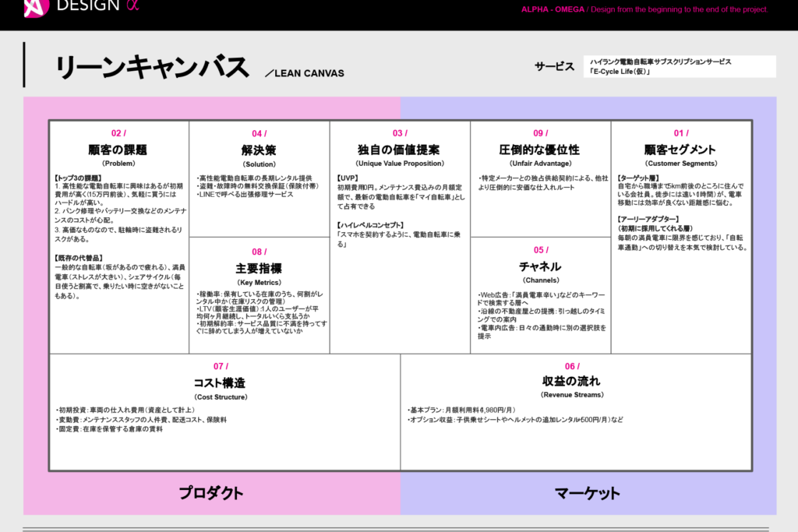The width and height of the screenshot is (798, 532).
Task: Click the コスト構造 (Cost Structure) heading
Action: (x=219, y=382)
